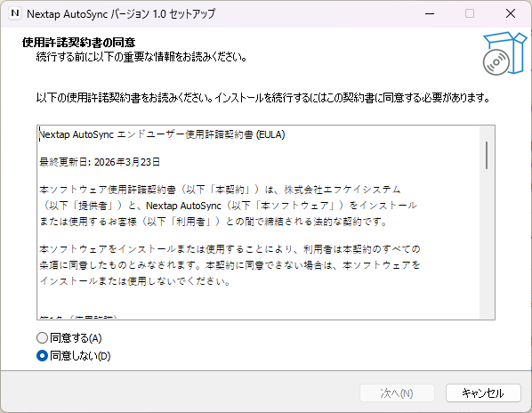Click the disabled 次へ(N) button

[x=397, y=393]
